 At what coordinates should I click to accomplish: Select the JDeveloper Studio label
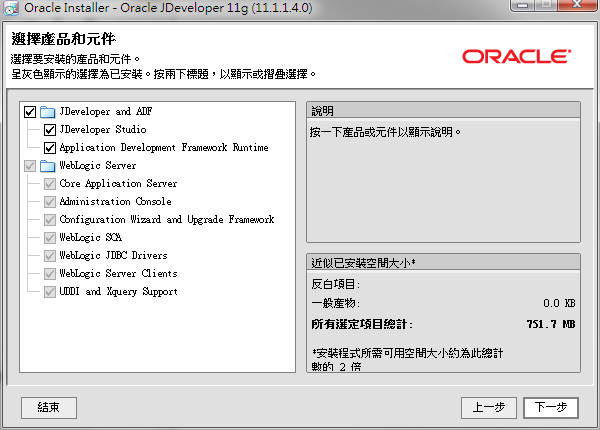click(x=103, y=130)
